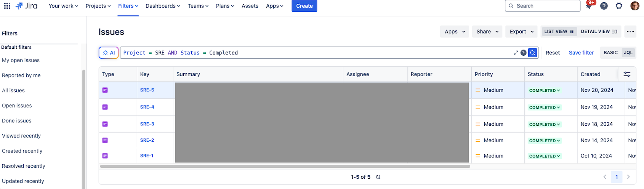The width and height of the screenshot is (644, 189).
Task: Switch to List View
Action: tap(559, 32)
